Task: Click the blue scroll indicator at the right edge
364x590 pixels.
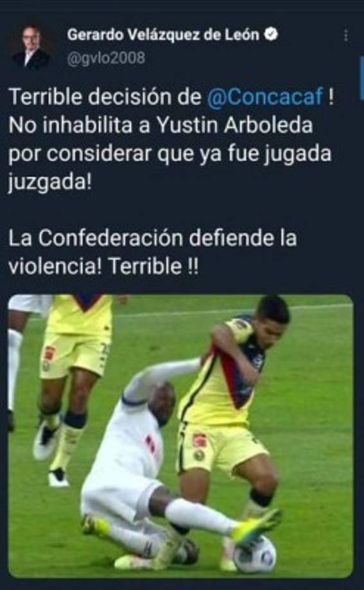Action: 361,78
